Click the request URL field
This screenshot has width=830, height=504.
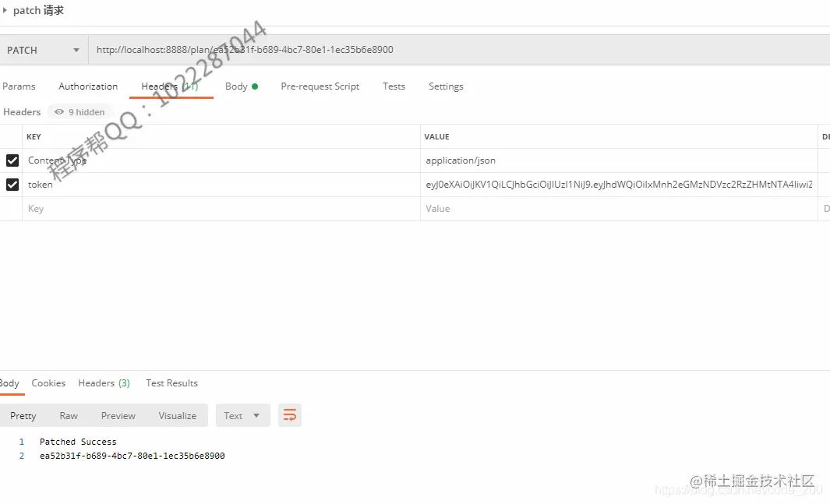click(x=459, y=50)
